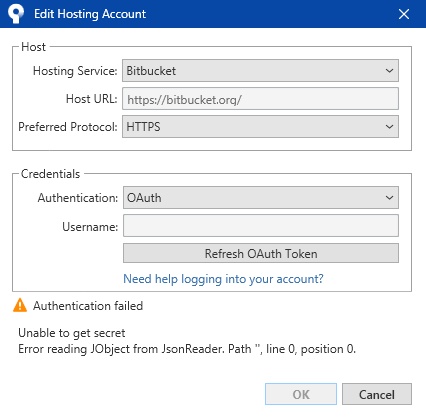Click the orange authentication warning icon
The width and height of the screenshot is (426, 419).
click(x=20, y=305)
